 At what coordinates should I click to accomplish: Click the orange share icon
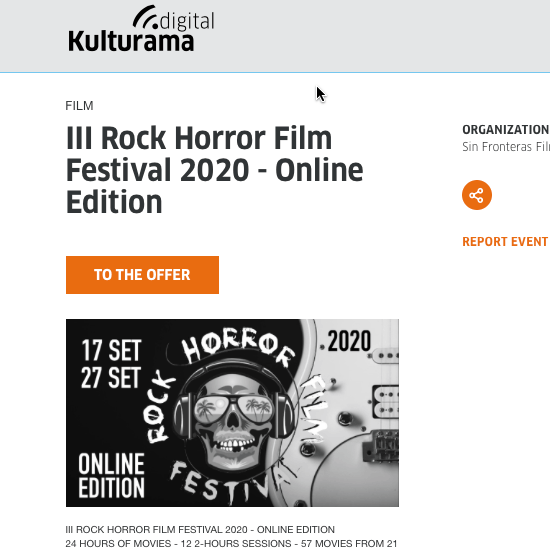pos(477,195)
